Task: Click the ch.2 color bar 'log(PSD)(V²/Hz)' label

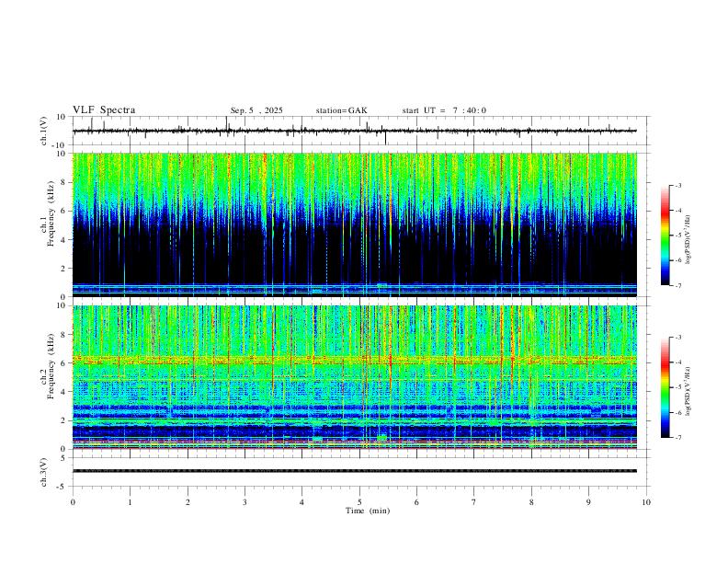Action: [688, 391]
